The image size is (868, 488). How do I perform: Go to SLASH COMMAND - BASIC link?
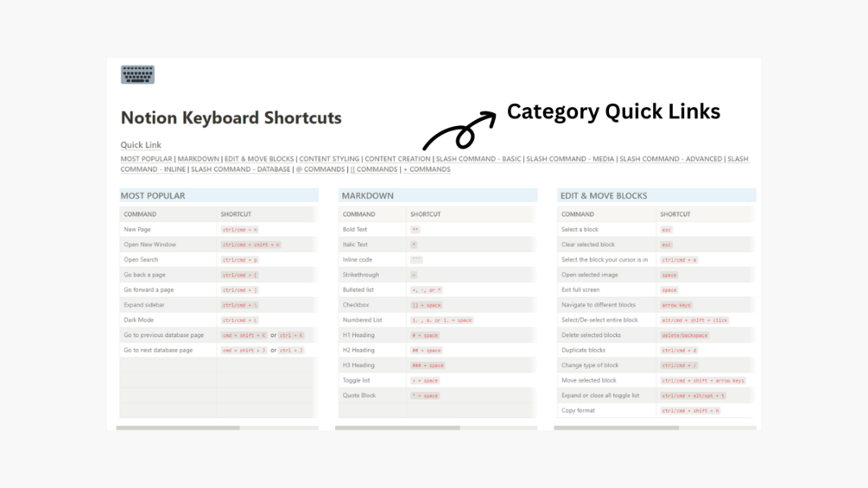(x=478, y=159)
